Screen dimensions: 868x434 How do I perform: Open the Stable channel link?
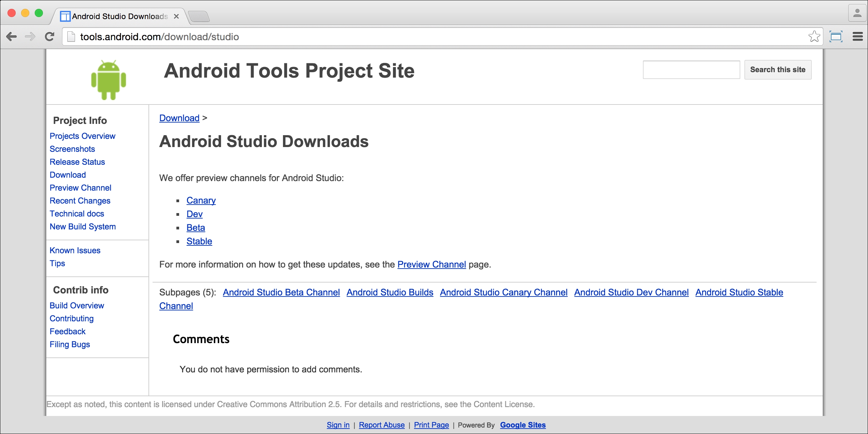[x=199, y=241]
